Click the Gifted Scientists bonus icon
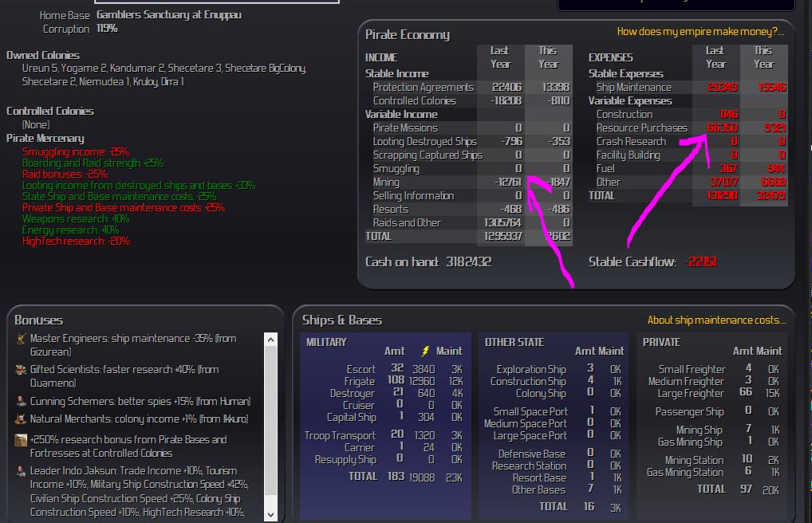 [21, 370]
